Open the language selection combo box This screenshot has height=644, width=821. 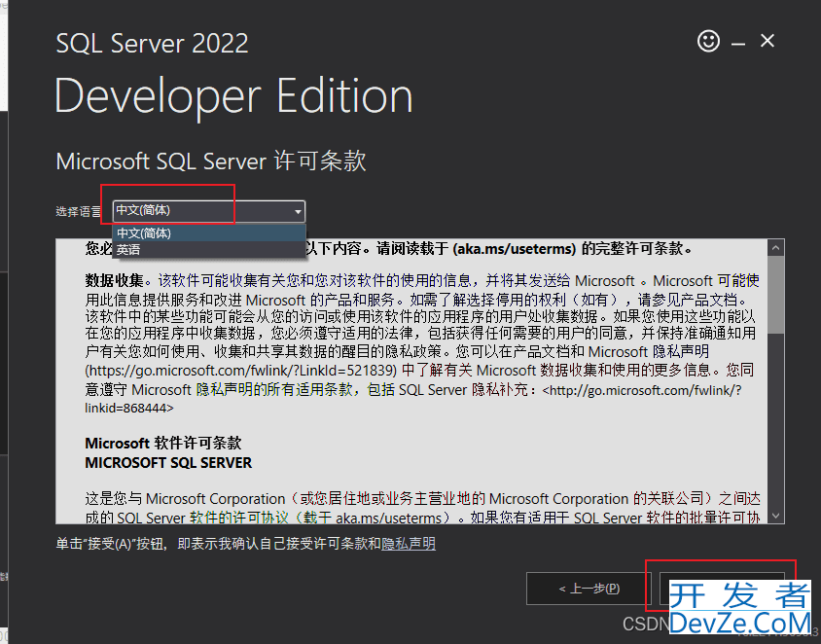[208, 211]
